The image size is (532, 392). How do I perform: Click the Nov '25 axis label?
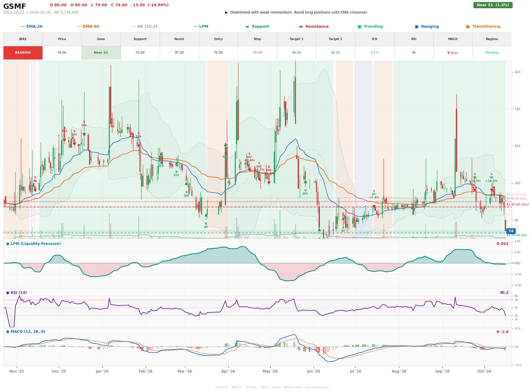[17, 371]
